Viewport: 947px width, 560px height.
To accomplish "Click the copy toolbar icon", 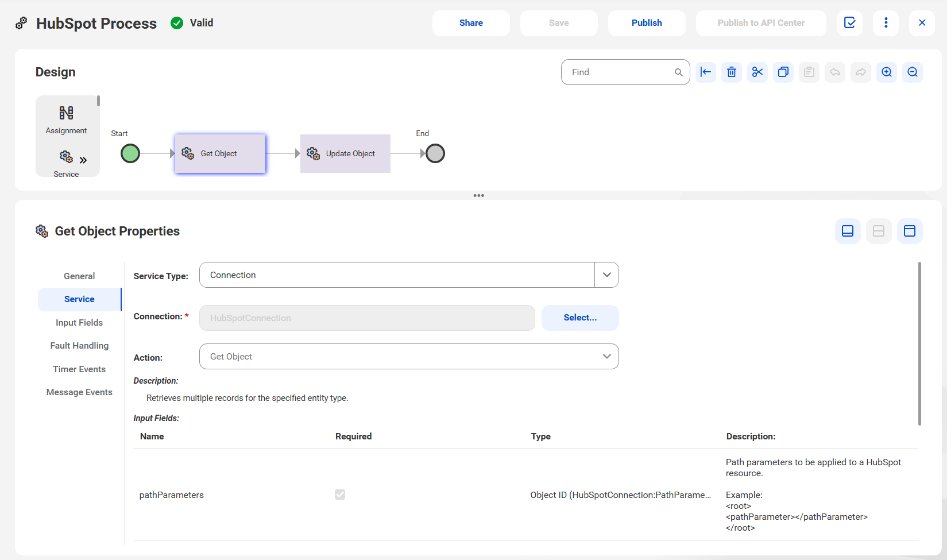I will point(783,72).
